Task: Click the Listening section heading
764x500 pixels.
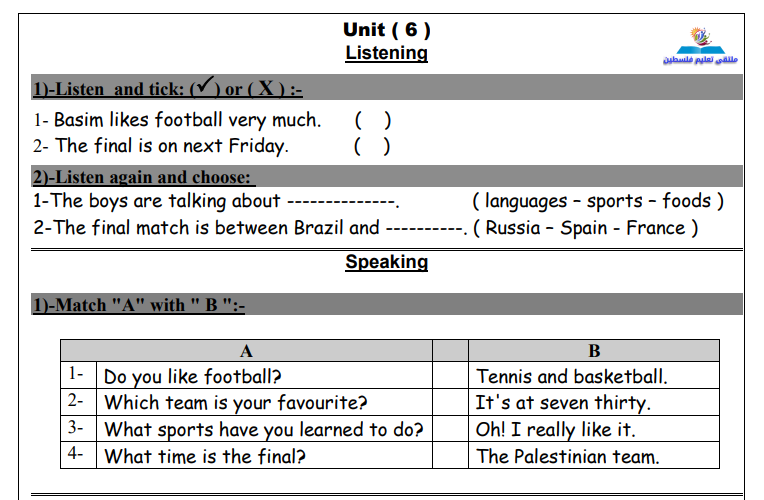Action: click(x=386, y=53)
